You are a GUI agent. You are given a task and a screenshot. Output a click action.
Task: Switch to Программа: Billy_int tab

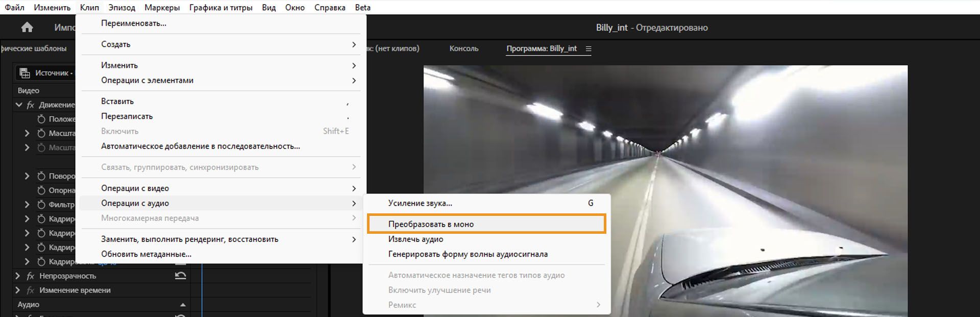[x=542, y=48]
